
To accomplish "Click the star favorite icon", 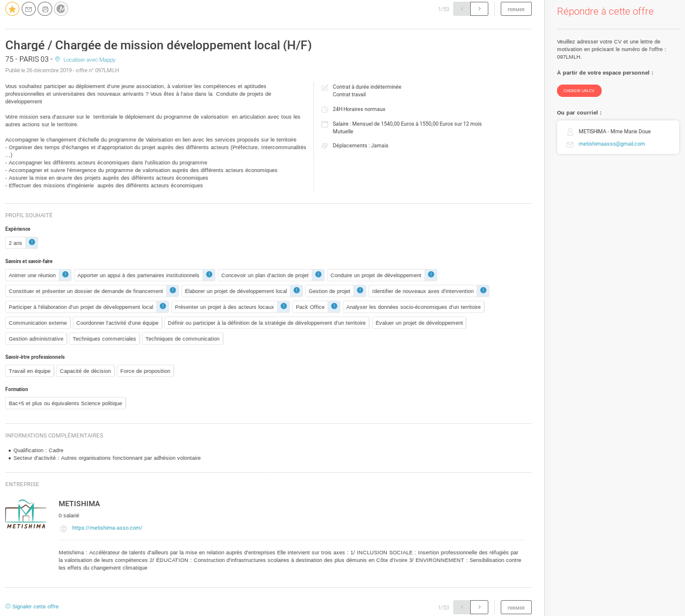I will click(x=12, y=9).
